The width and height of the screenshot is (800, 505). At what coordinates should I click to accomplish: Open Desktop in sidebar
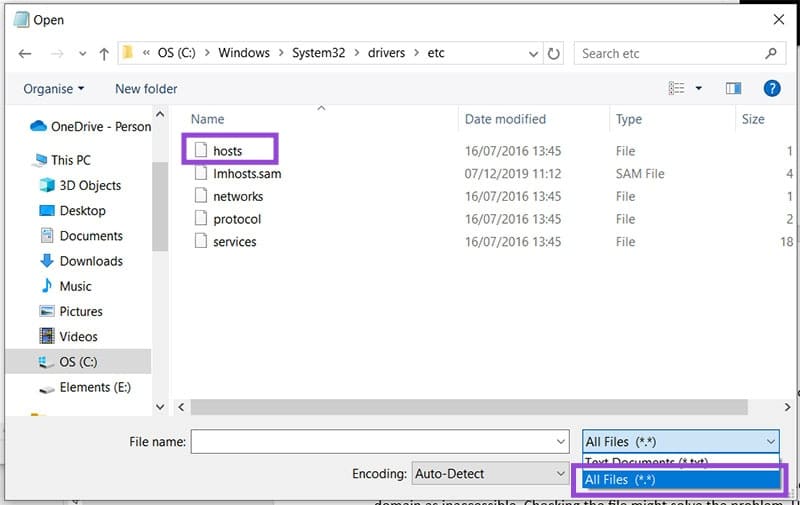coord(72,211)
